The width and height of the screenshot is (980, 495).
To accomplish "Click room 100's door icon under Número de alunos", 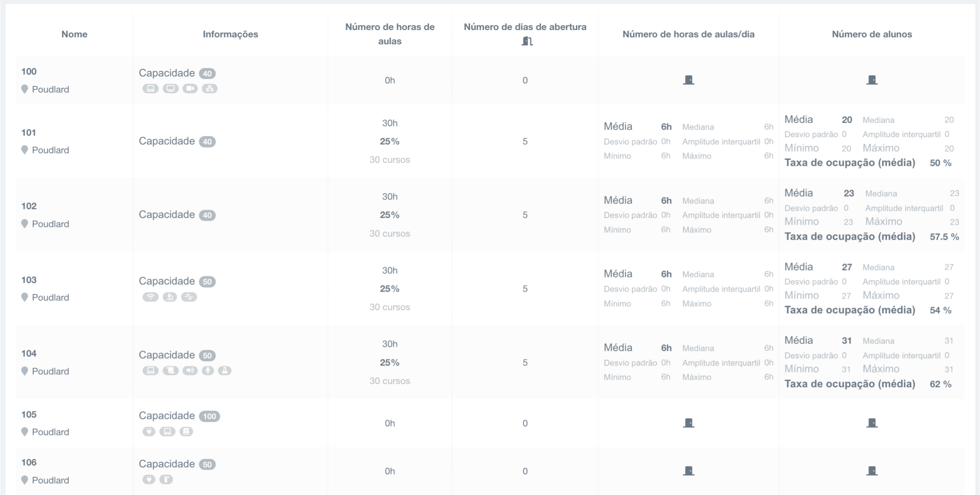I will pos(872,80).
